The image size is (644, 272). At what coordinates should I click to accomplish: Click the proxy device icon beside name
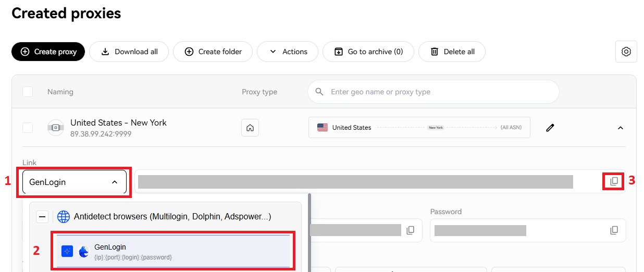pos(56,128)
